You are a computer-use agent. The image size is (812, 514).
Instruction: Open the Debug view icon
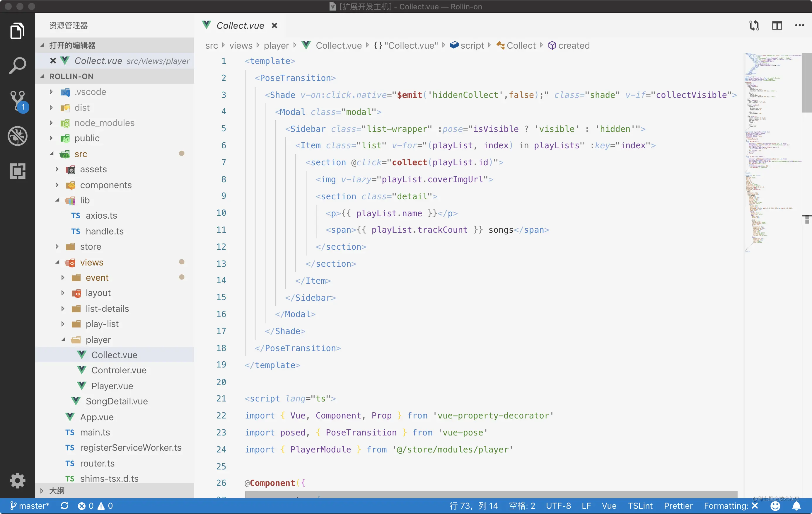17,136
